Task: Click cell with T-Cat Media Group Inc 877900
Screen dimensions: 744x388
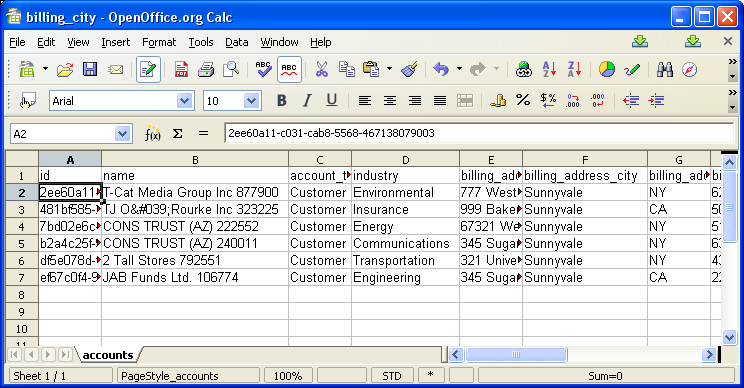Action: pos(195,192)
